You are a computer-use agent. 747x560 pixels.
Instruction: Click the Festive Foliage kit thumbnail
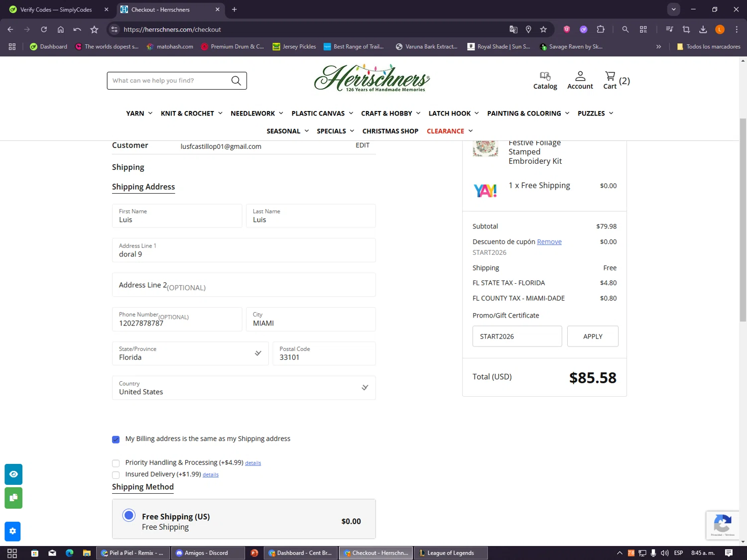tap(486, 148)
